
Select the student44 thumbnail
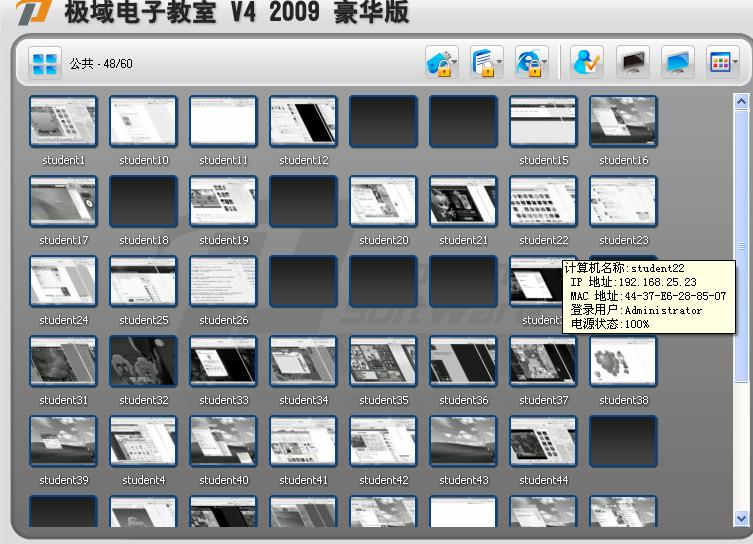point(543,441)
